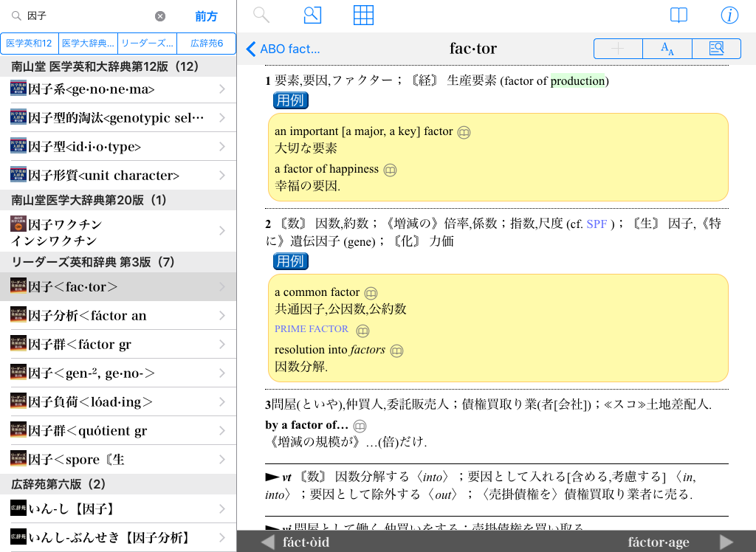Toggle the 前方 prefix search mode
Image resolution: width=756 pixels, height=552 pixels.
(x=206, y=16)
